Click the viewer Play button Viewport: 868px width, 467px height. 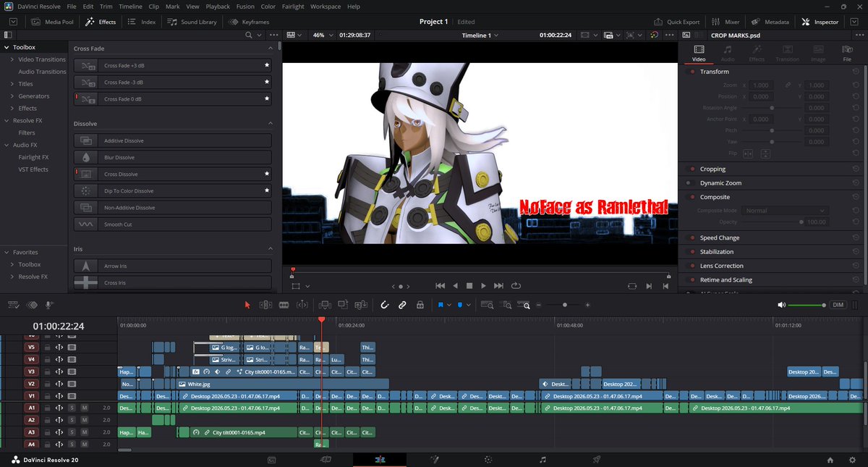pyautogui.click(x=484, y=286)
